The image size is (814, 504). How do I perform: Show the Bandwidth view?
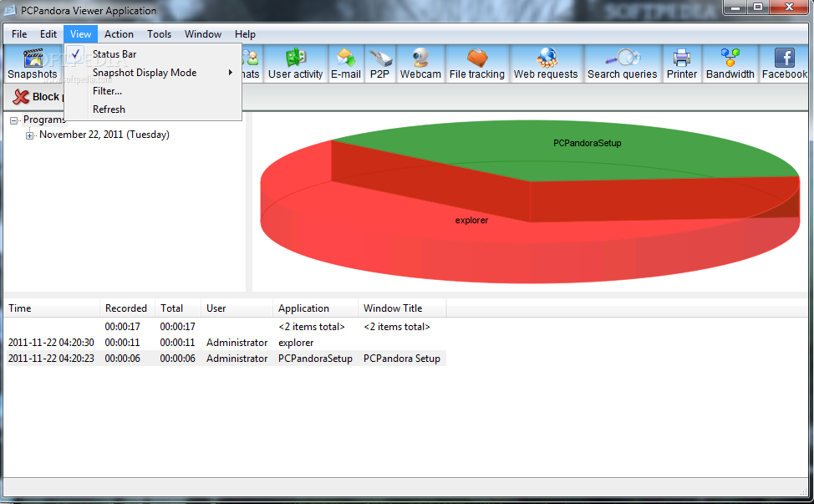pyautogui.click(x=730, y=64)
